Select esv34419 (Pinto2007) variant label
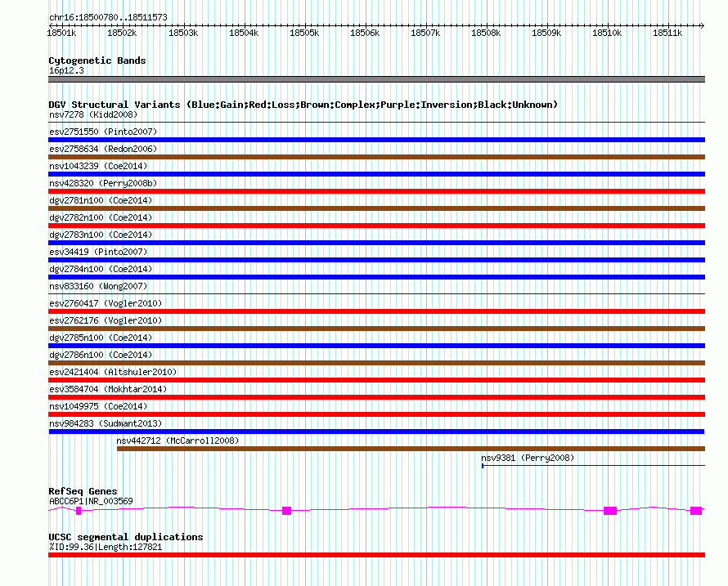The height and width of the screenshot is (586, 728). coord(98,252)
